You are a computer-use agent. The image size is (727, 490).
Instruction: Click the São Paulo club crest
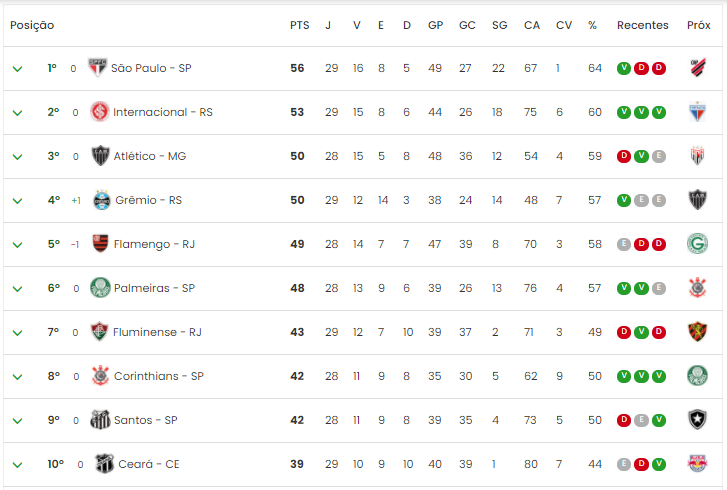coord(97,68)
